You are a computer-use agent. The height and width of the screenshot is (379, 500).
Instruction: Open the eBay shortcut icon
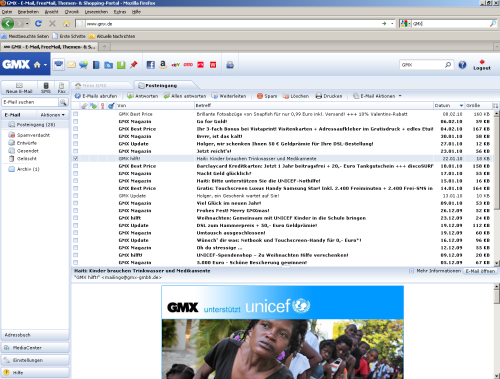coord(175,65)
